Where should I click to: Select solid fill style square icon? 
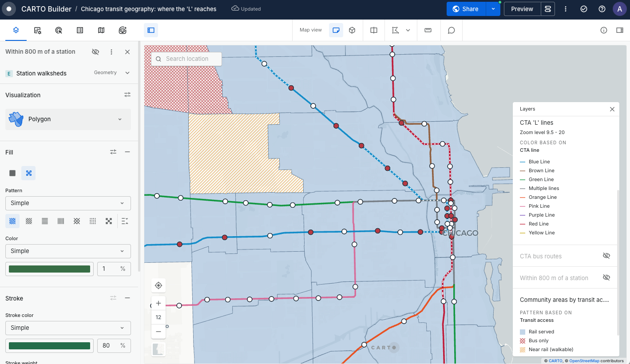[12, 173]
